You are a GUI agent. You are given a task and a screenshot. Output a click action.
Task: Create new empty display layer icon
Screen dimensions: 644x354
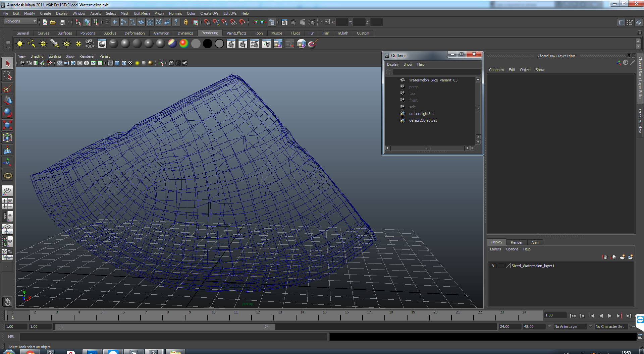click(x=622, y=257)
